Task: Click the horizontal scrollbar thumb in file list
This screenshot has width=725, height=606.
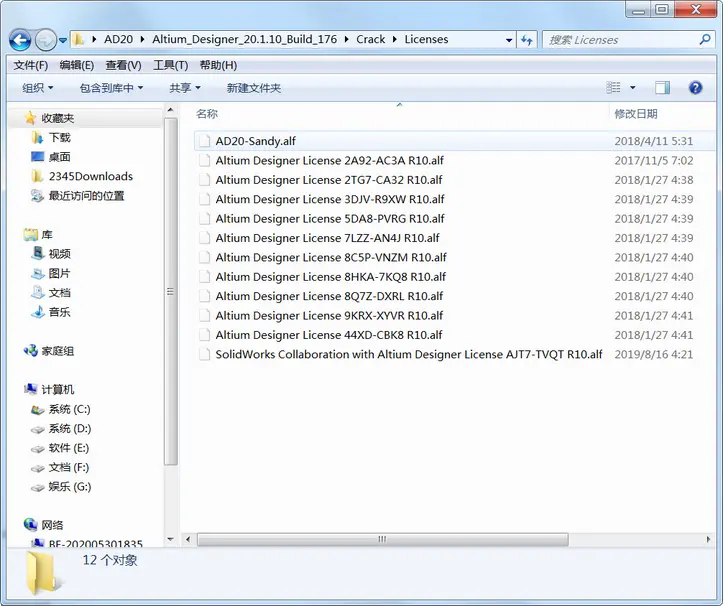Action: coord(383,539)
